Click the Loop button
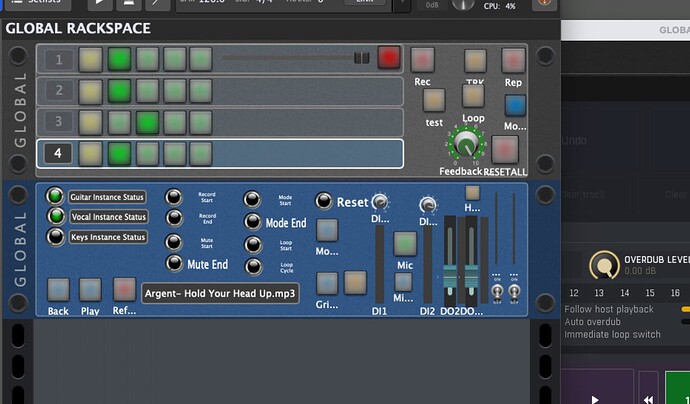 tap(473, 95)
